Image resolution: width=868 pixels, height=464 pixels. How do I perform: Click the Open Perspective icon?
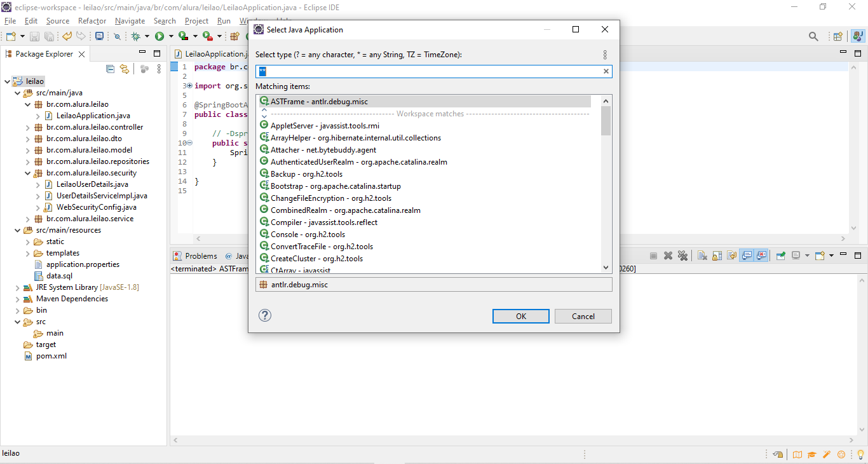(x=838, y=36)
